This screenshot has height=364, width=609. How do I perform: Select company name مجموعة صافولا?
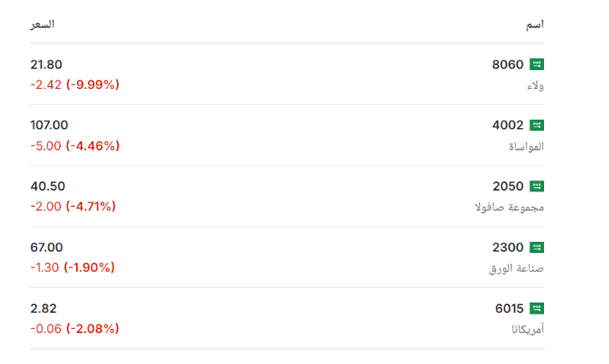click(x=509, y=208)
